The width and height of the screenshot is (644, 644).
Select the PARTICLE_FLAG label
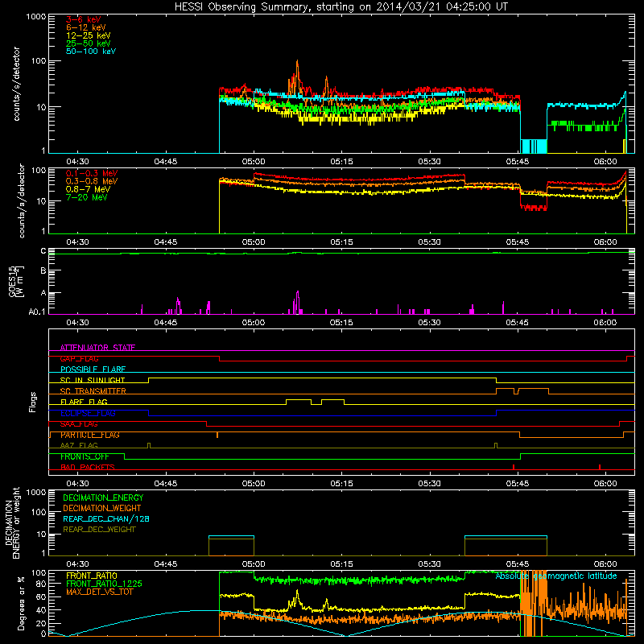(90, 435)
